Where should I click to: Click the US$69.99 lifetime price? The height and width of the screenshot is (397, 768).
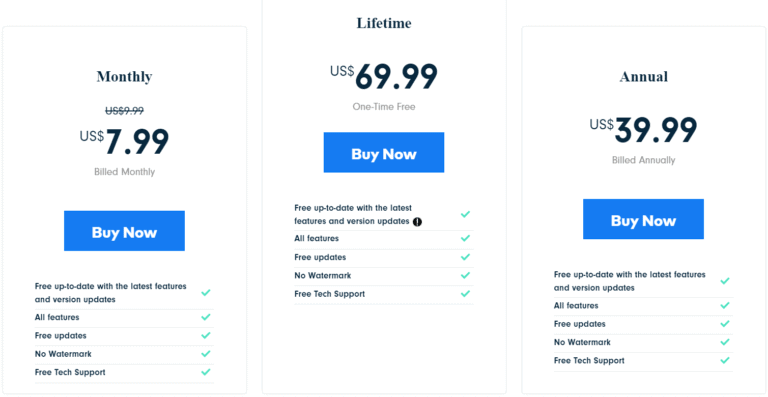click(x=384, y=76)
